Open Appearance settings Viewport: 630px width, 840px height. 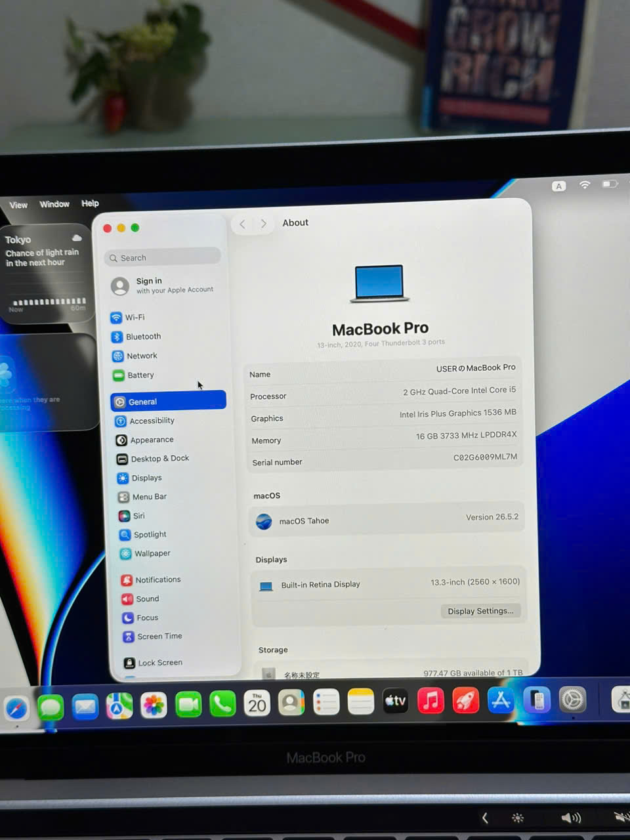coord(145,440)
